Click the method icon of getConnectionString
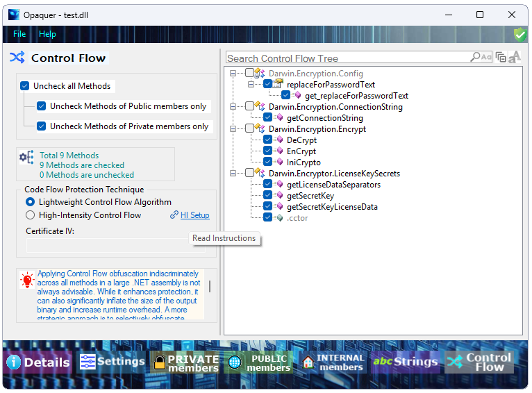The image size is (532, 393). (x=279, y=117)
